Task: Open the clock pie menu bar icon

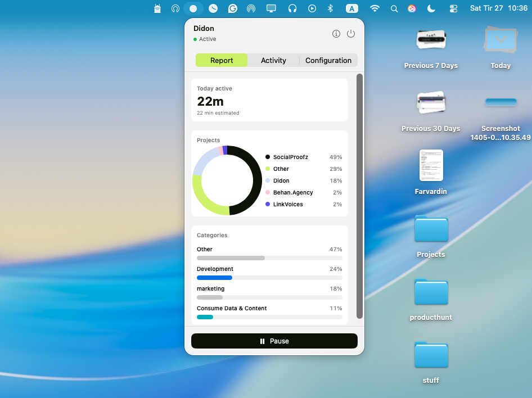Action: point(213,8)
